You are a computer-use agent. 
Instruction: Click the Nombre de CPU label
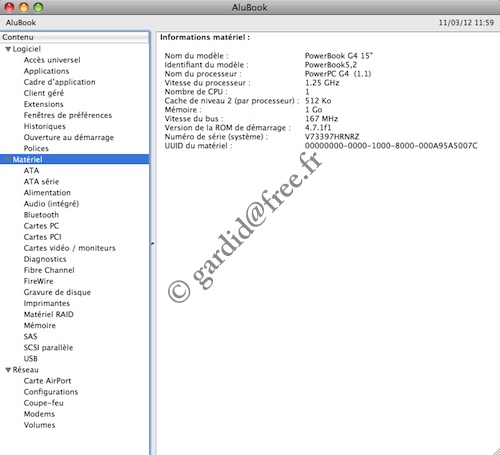196,92
